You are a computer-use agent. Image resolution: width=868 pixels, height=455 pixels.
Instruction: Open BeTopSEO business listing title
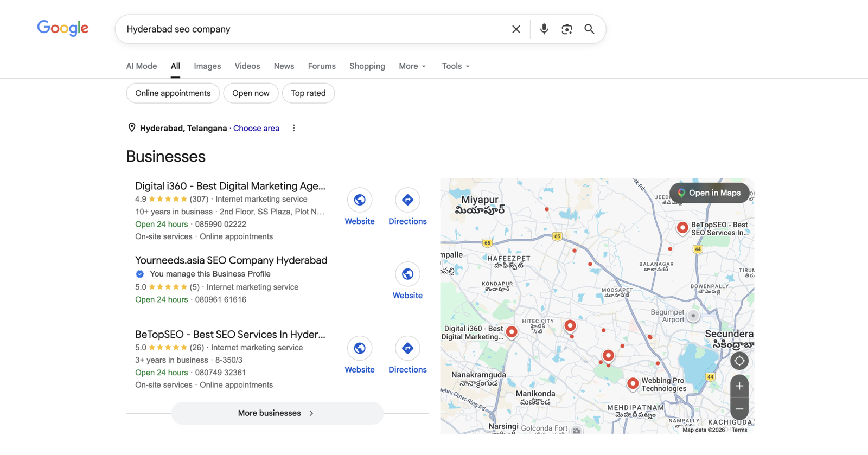coord(230,335)
